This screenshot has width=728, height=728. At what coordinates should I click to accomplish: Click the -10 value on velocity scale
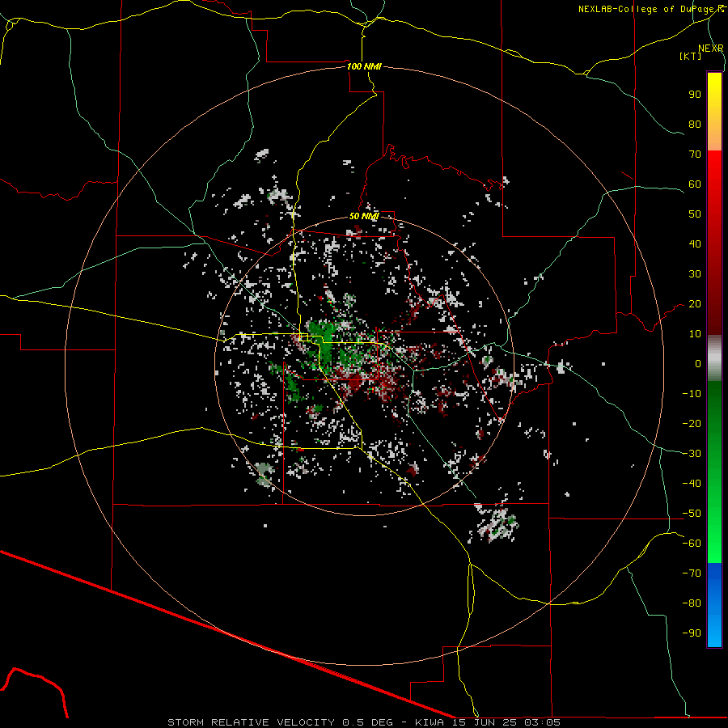coord(692,394)
